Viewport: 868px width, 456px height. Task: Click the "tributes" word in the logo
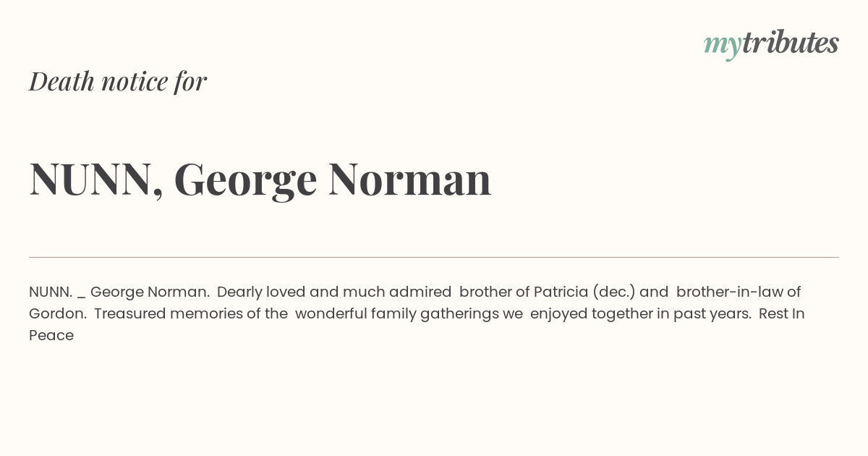(x=791, y=43)
